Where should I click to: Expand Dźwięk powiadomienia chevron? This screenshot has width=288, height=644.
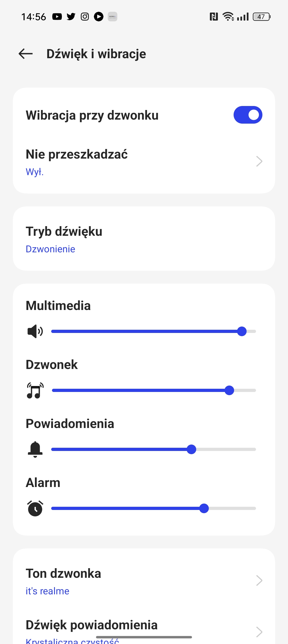point(259,632)
